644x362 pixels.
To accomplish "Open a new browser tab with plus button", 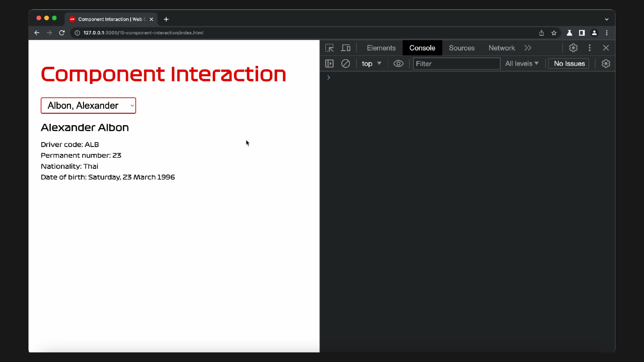I will point(166,19).
